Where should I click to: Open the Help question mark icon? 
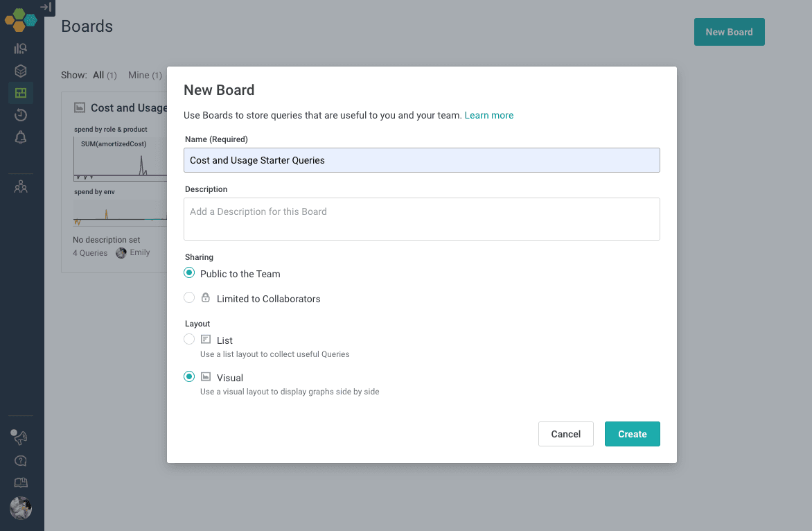[x=21, y=461]
